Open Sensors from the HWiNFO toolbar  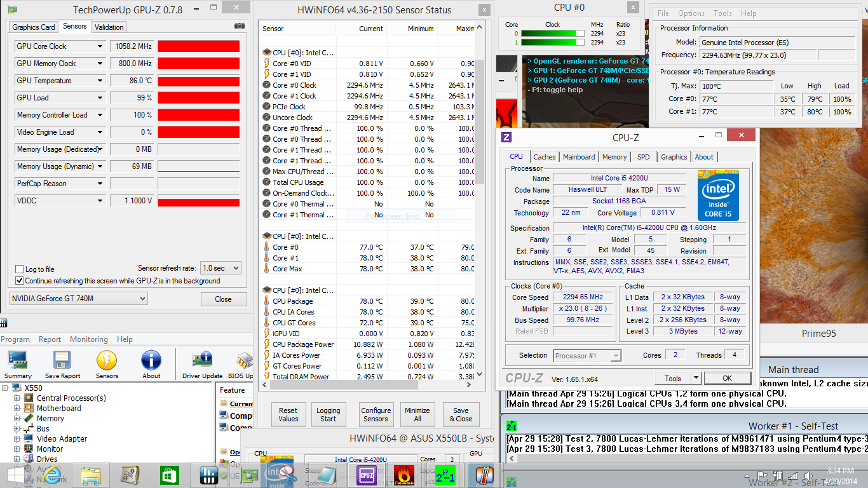[x=107, y=365]
